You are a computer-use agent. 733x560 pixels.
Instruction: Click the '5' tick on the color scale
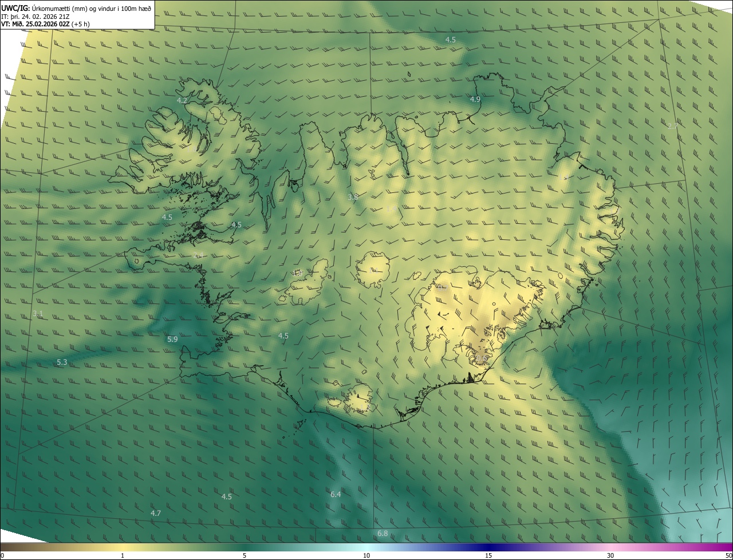245,555
